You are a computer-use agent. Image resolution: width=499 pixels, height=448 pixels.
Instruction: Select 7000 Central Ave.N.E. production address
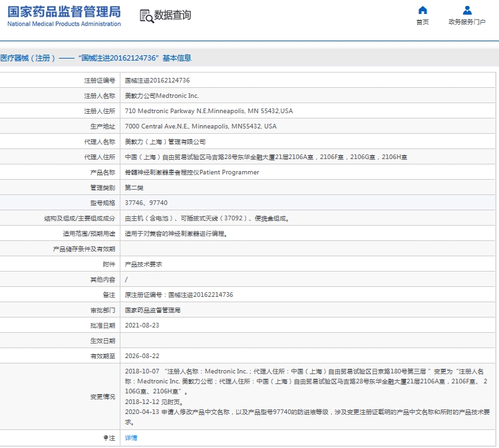tap(200, 126)
